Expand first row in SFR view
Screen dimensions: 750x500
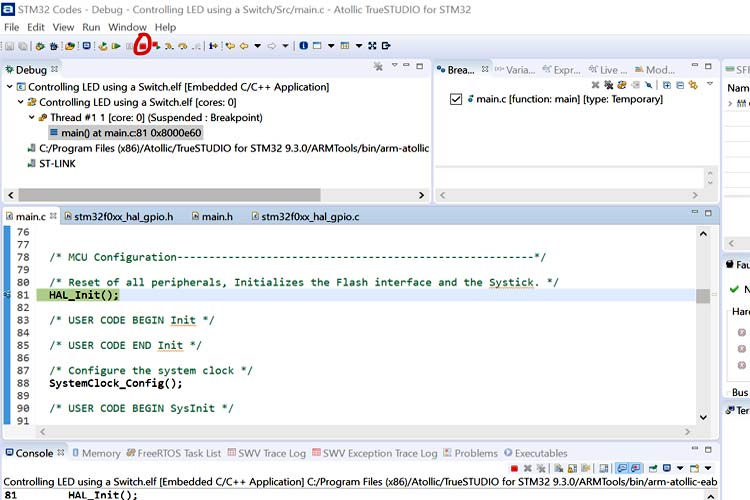730,103
